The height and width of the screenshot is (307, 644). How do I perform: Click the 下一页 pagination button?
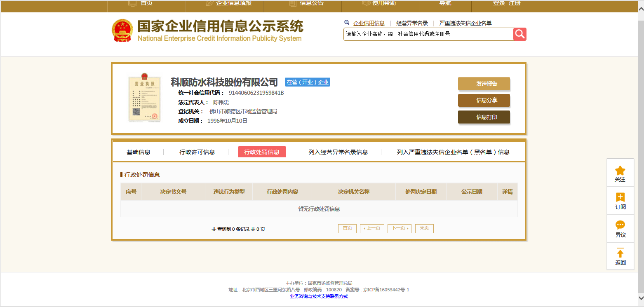pyautogui.click(x=400, y=228)
